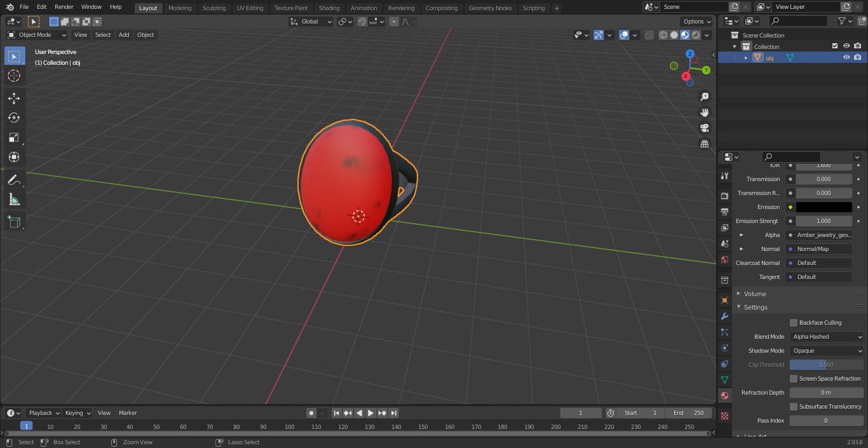This screenshot has width=868, height=448.
Task: Toggle render camera icon for obj
Action: (x=857, y=57)
